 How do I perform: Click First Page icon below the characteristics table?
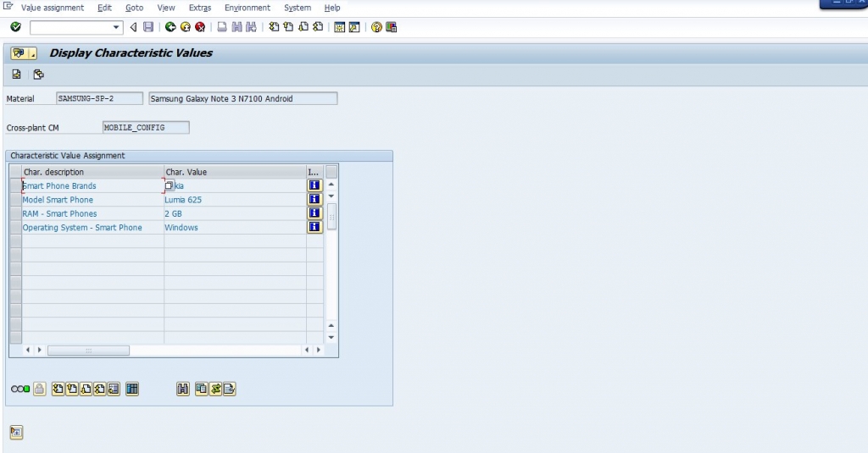(58, 389)
